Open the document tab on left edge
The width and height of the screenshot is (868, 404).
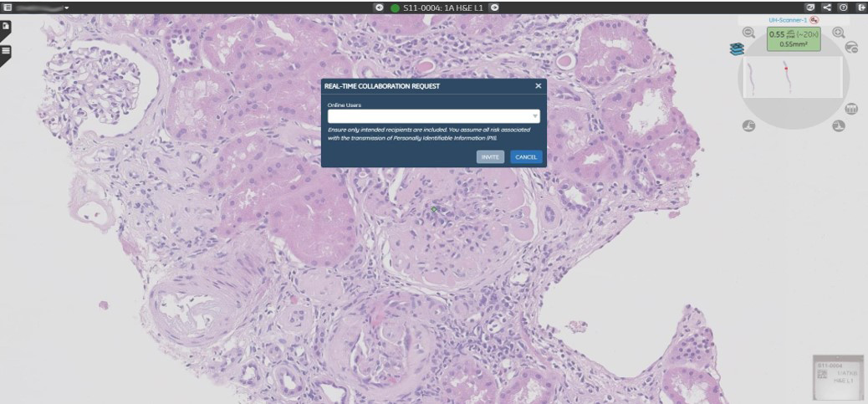tap(6, 27)
